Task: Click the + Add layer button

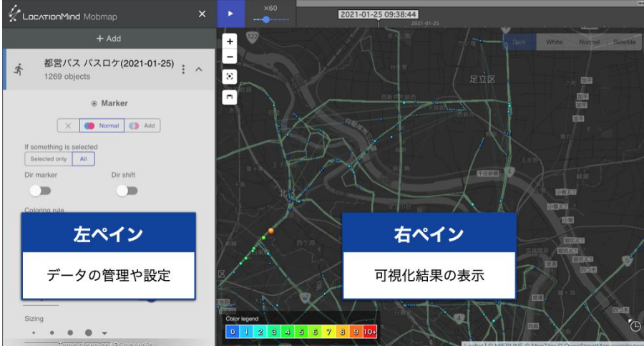Action: coord(108,38)
